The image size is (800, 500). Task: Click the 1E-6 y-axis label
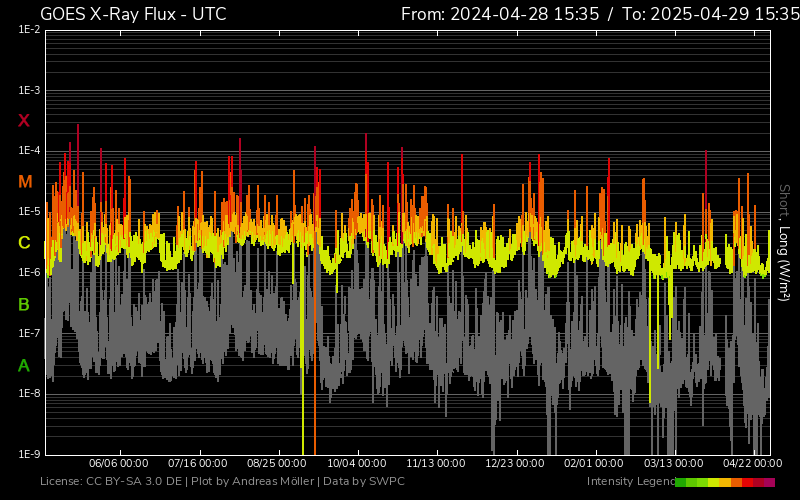click(29, 272)
